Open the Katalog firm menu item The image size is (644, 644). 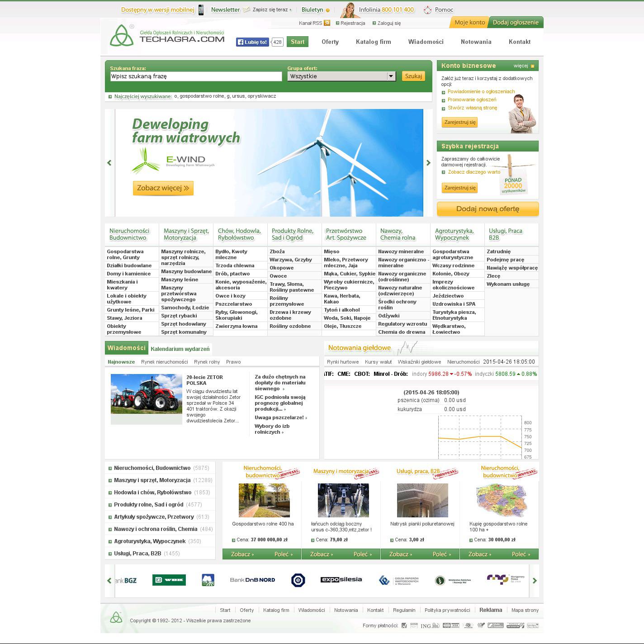(x=373, y=42)
